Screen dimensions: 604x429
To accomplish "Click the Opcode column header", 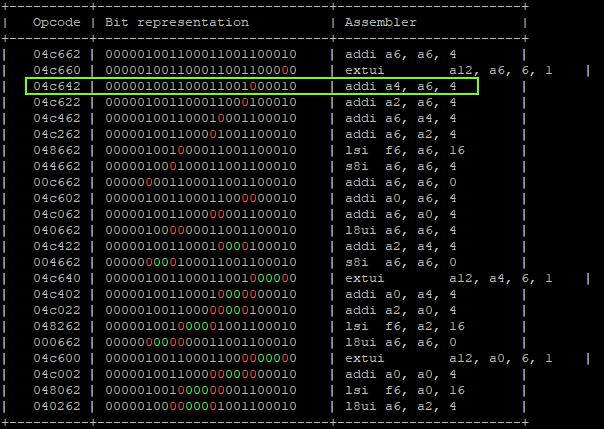I will coord(56,21).
